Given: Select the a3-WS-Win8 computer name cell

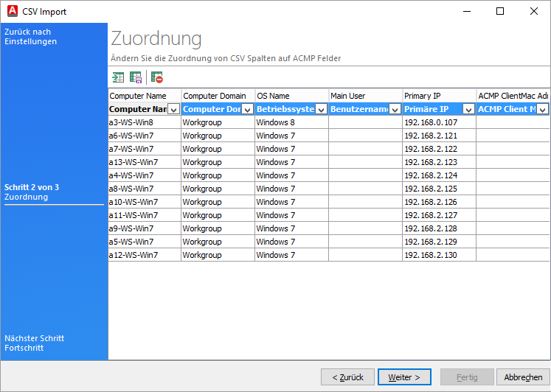Looking at the screenshot, I should coord(145,122).
